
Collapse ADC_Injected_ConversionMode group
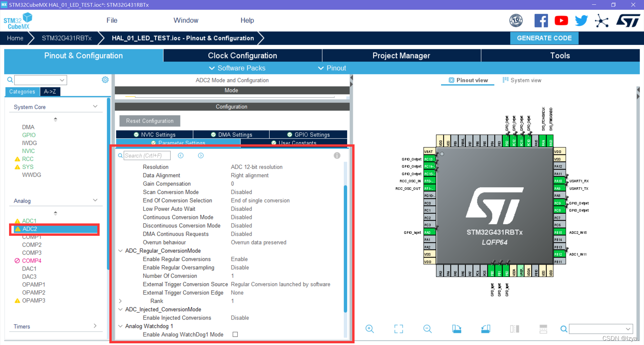pos(120,309)
